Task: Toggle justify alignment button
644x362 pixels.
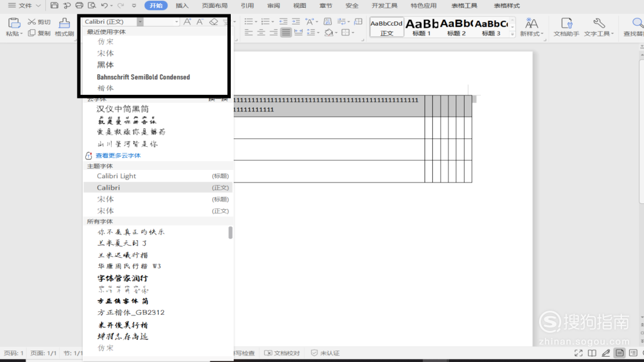Action: [x=286, y=32]
